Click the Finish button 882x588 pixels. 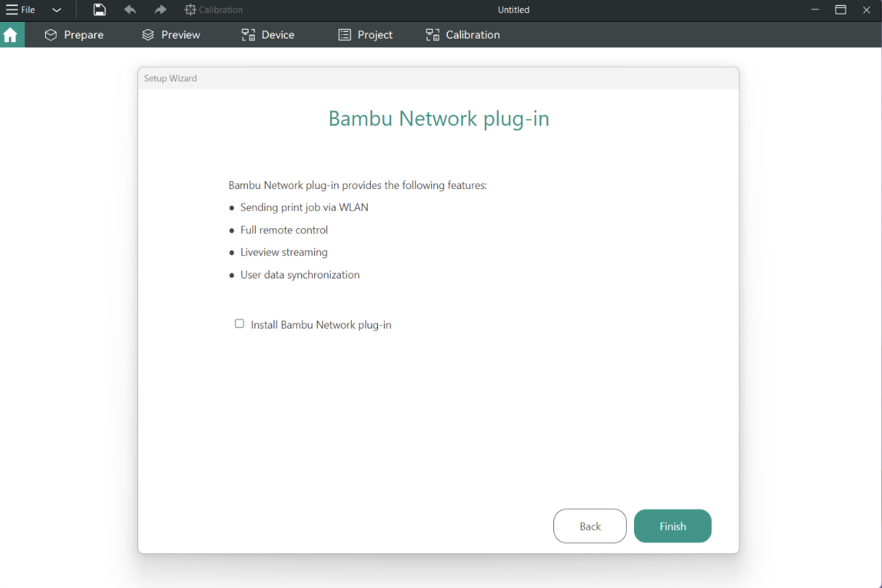(x=672, y=525)
